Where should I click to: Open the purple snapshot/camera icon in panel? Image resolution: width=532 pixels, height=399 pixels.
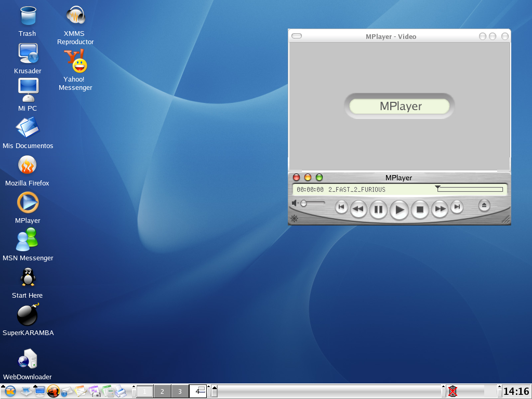pos(95,391)
